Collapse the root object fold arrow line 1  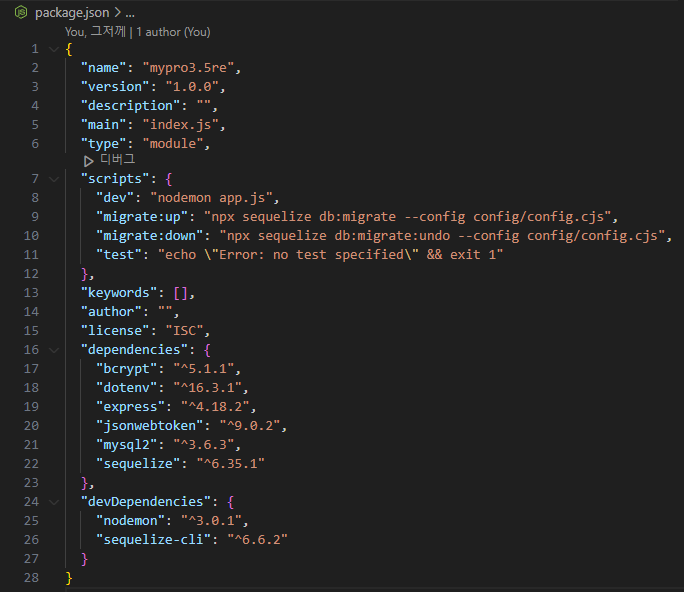[x=54, y=49]
